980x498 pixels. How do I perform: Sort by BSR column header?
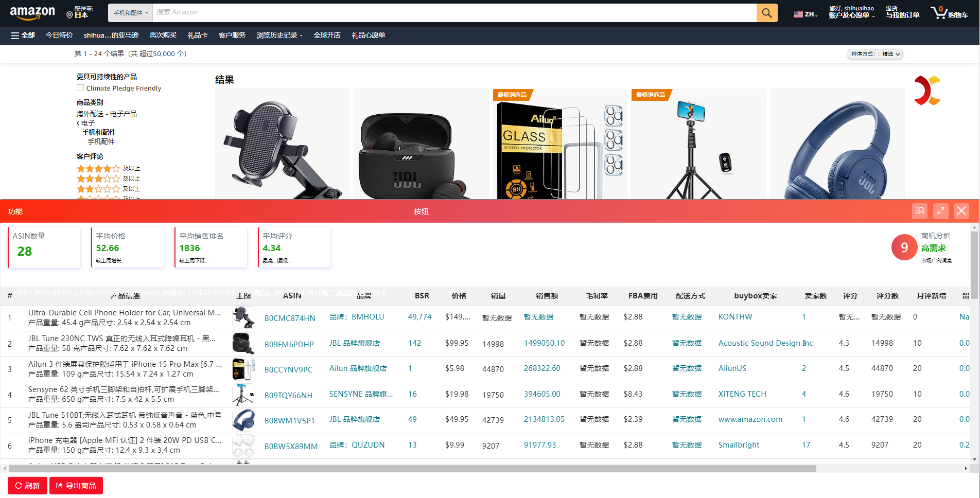[x=422, y=296]
